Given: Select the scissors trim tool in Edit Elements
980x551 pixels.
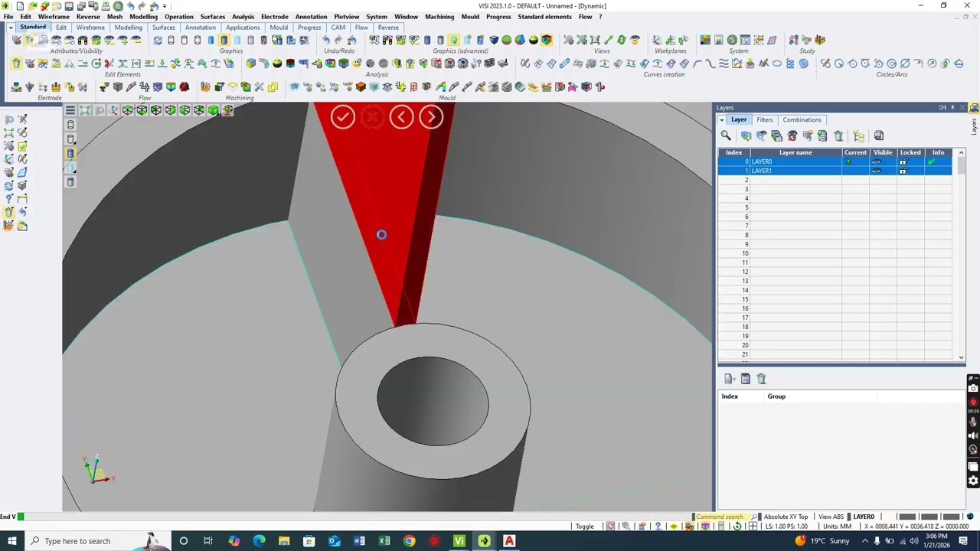Looking at the screenshot, I should click(x=109, y=64).
